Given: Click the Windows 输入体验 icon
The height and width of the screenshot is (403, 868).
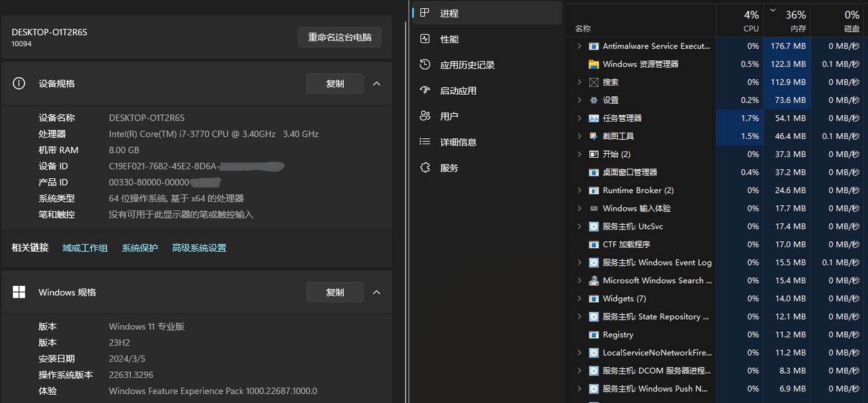Looking at the screenshot, I should [x=594, y=209].
